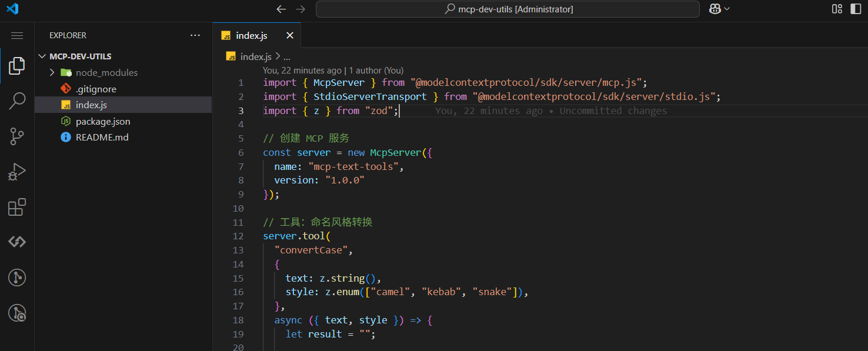Open the GitLens Inspect icon with magnifier
This screenshot has width=868, height=351.
pos(17,313)
